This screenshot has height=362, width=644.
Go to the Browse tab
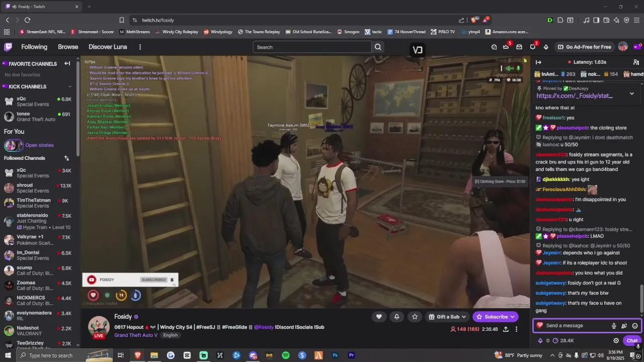pyautogui.click(x=68, y=47)
